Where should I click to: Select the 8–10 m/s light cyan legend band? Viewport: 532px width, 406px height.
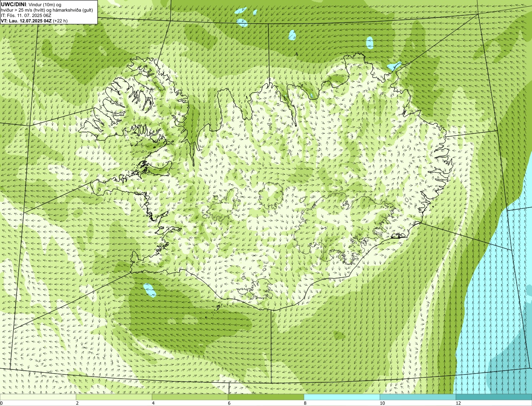[x=342, y=397]
